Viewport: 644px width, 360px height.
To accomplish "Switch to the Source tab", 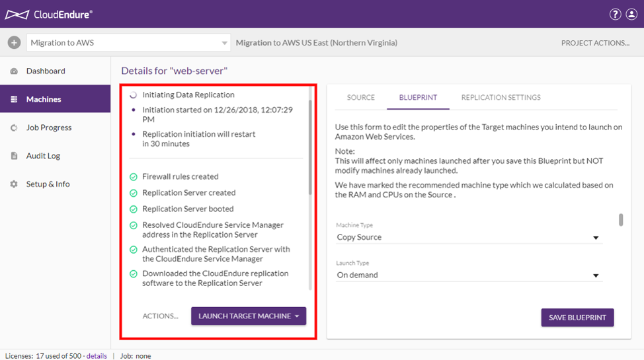I will [361, 98].
